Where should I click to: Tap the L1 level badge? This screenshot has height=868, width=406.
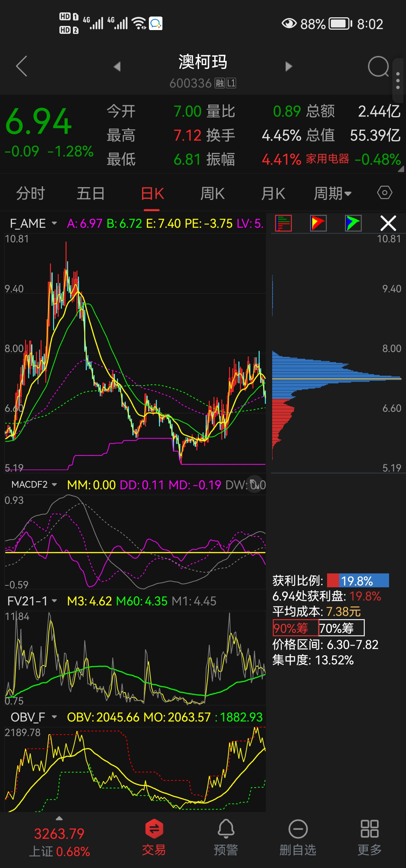click(x=231, y=83)
